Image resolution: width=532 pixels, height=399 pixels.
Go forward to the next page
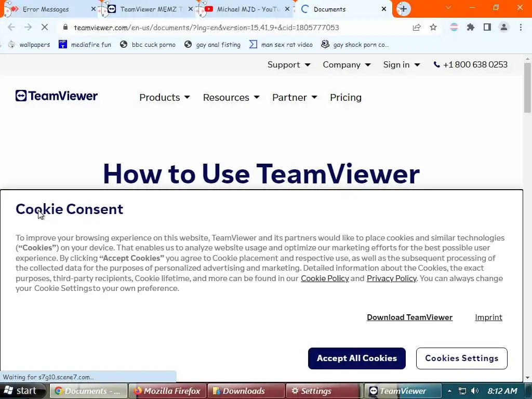point(28,28)
